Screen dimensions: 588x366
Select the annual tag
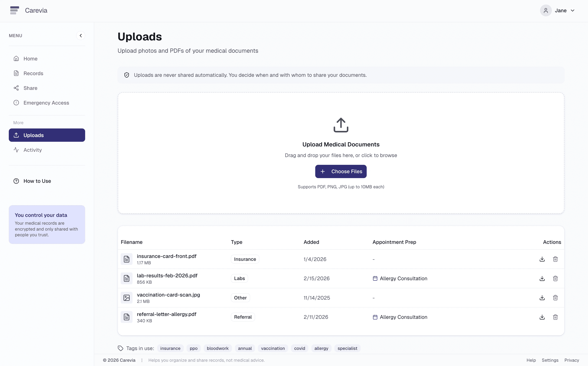pos(245,348)
